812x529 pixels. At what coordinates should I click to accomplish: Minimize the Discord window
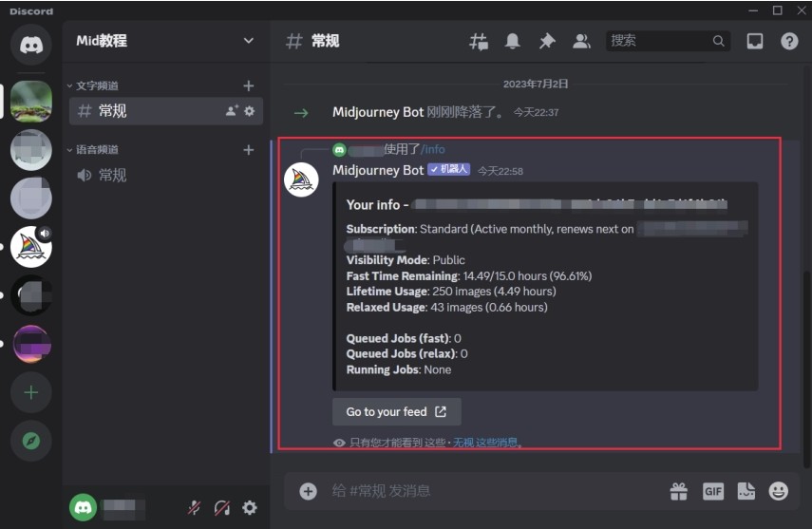pyautogui.click(x=753, y=10)
